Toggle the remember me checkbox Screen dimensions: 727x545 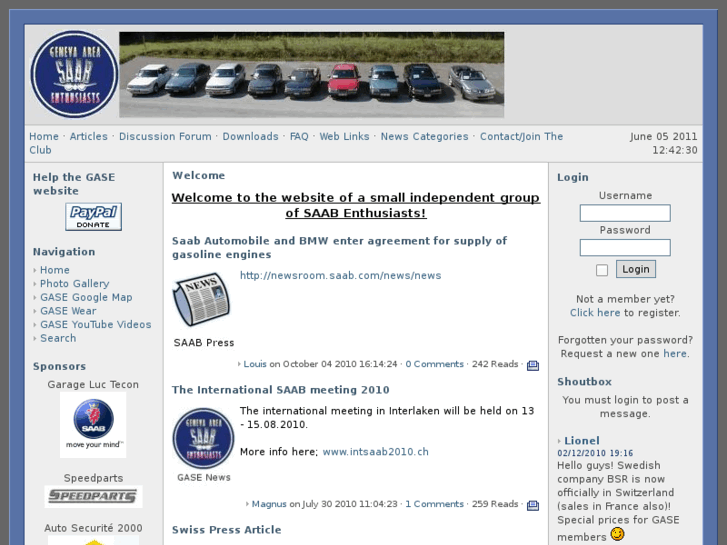(x=602, y=270)
